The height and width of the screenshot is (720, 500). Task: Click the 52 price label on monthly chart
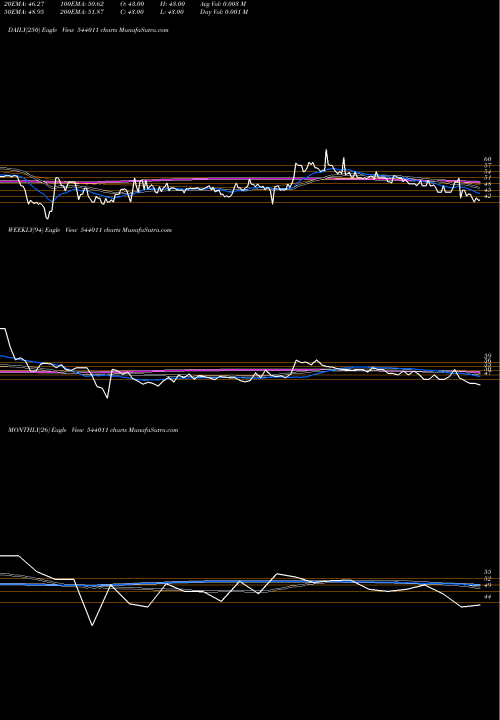coord(488,579)
